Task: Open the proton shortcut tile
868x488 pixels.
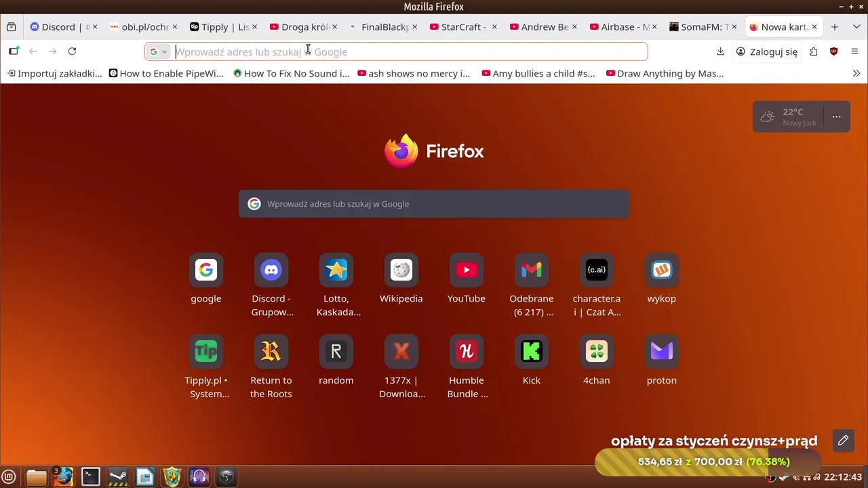Action: pos(662,351)
